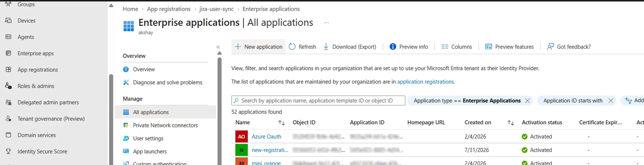The image size is (644, 165).
Task: Open App registrations breadcrumb link
Action: [169, 9]
